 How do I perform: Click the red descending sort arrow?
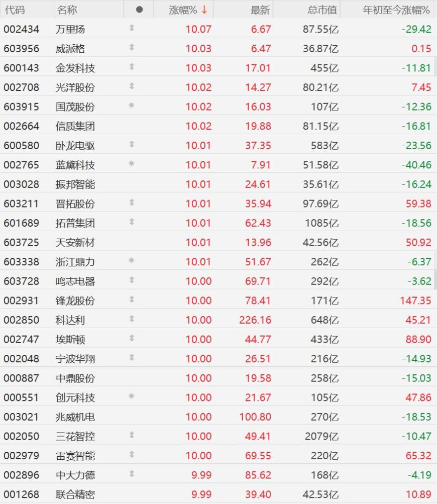204,10
